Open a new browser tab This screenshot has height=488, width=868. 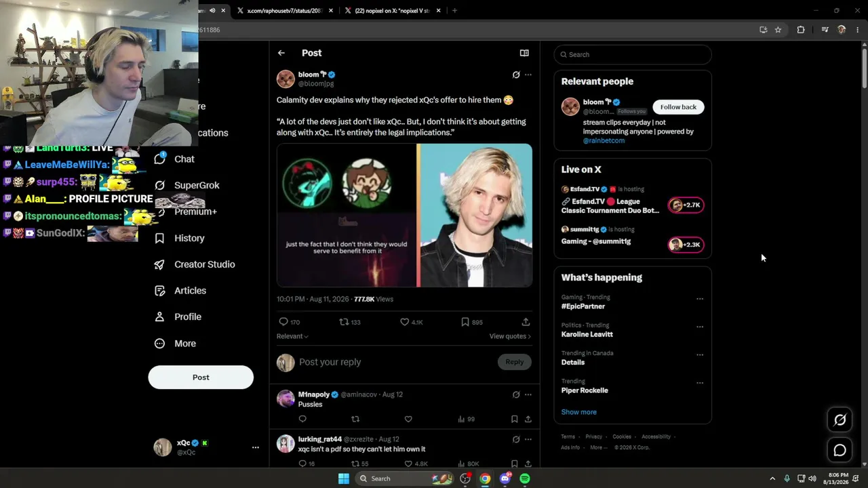pyautogui.click(x=454, y=11)
